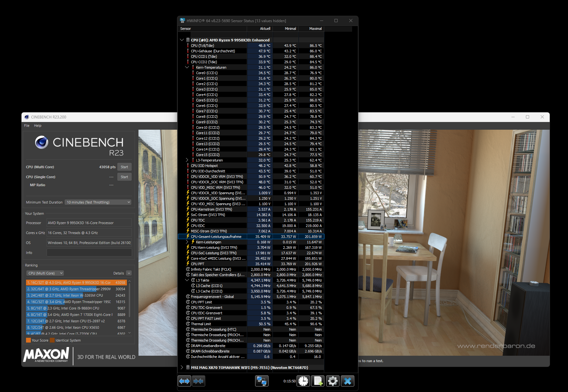Click CPU CCD1 (Tdie) thermometer icon
Screen dimensions: 568x392
click(188, 57)
